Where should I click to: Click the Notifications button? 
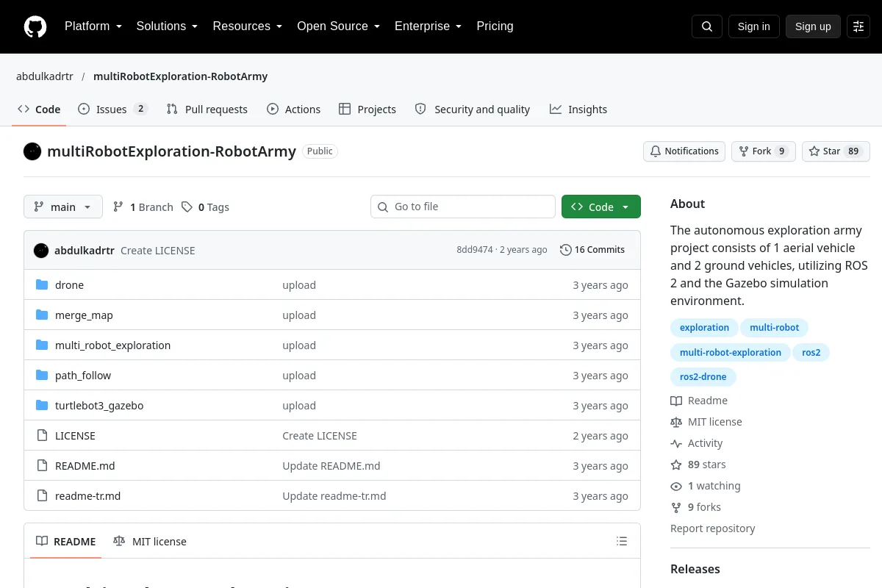pyautogui.click(x=684, y=151)
